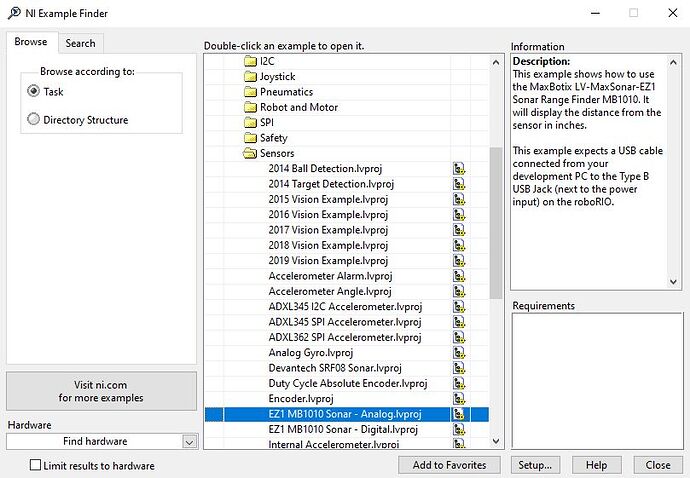The image size is (690, 478).
Task: Click project icon for 2014 Ball Detection.lvproj
Action: click(459, 169)
